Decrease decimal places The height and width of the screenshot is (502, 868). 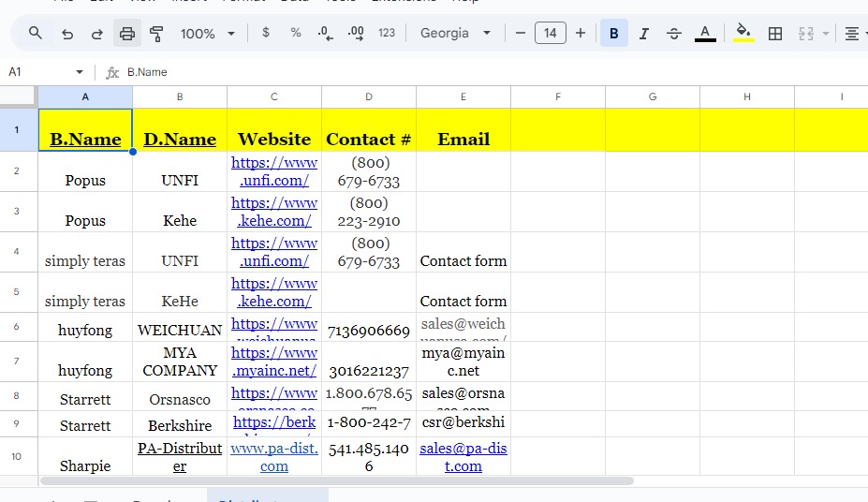326,34
